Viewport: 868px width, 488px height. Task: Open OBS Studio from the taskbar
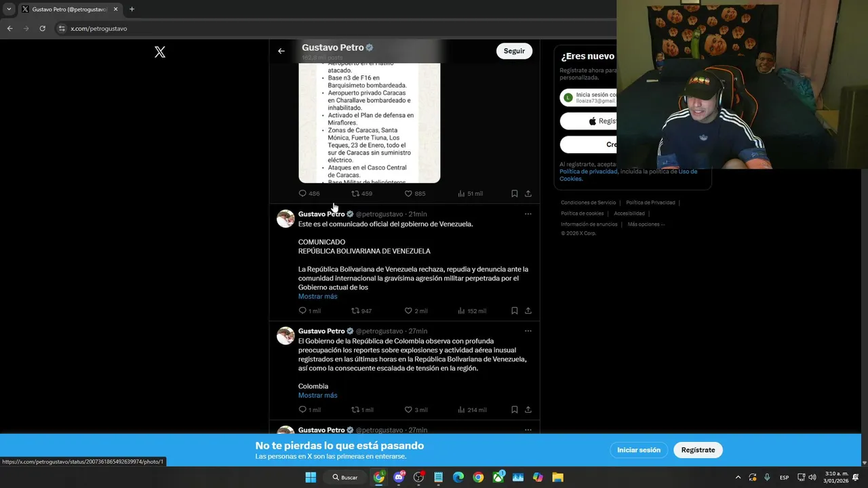pos(418,477)
